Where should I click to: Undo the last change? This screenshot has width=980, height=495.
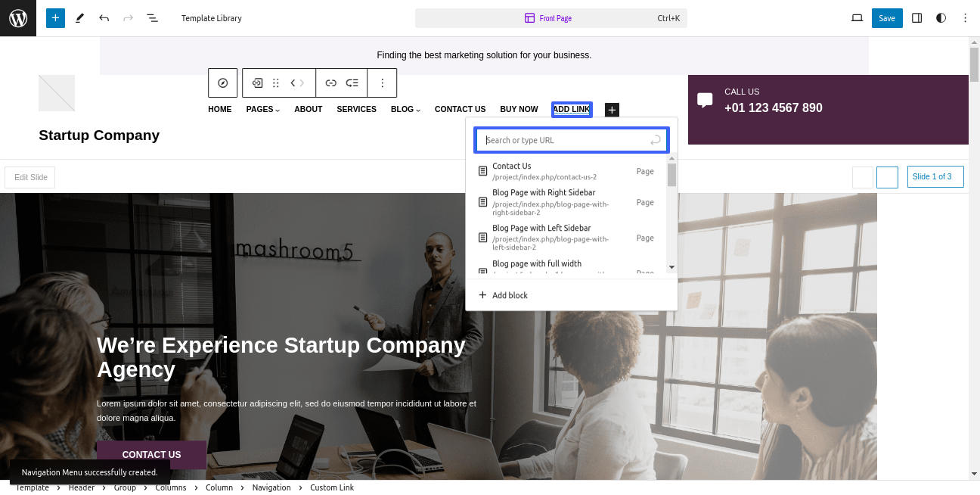(x=104, y=18)
